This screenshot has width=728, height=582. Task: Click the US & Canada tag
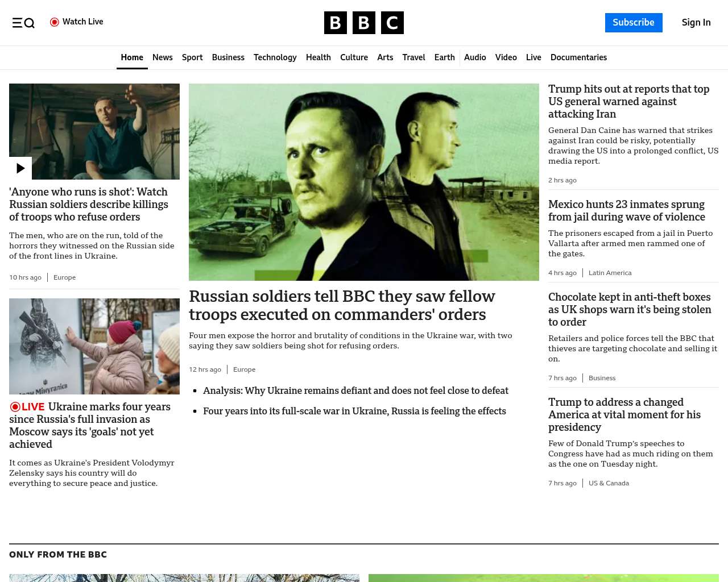coord(609,483)
